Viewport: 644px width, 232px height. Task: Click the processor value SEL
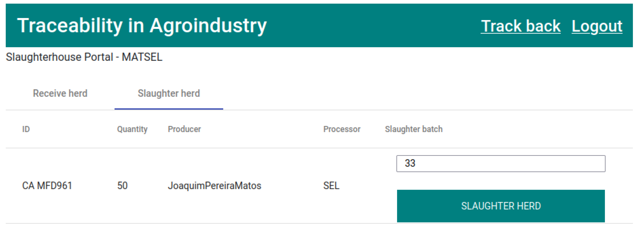331,186
